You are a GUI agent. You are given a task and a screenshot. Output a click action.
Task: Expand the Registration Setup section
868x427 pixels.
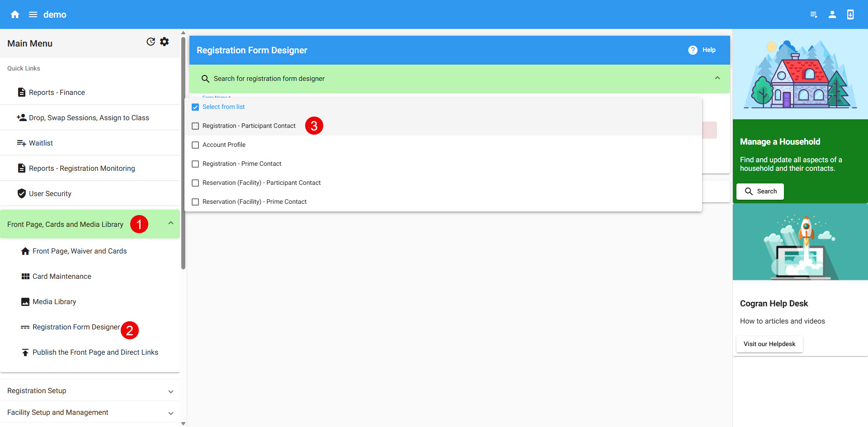pos(170,391)
